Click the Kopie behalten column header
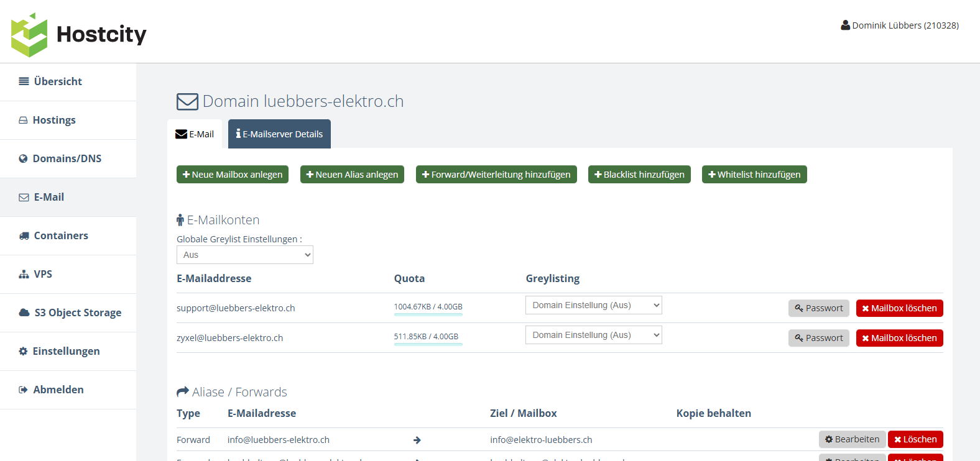980x461 pixels. tap(714, 413)
